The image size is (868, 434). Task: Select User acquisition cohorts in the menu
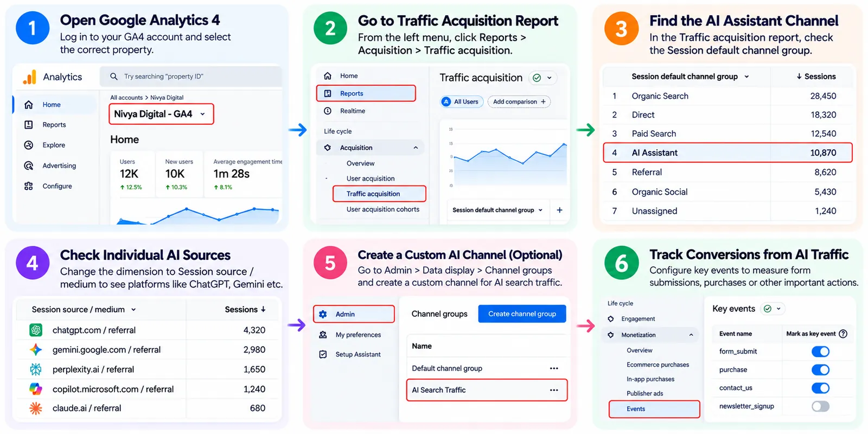coord(383,209)
